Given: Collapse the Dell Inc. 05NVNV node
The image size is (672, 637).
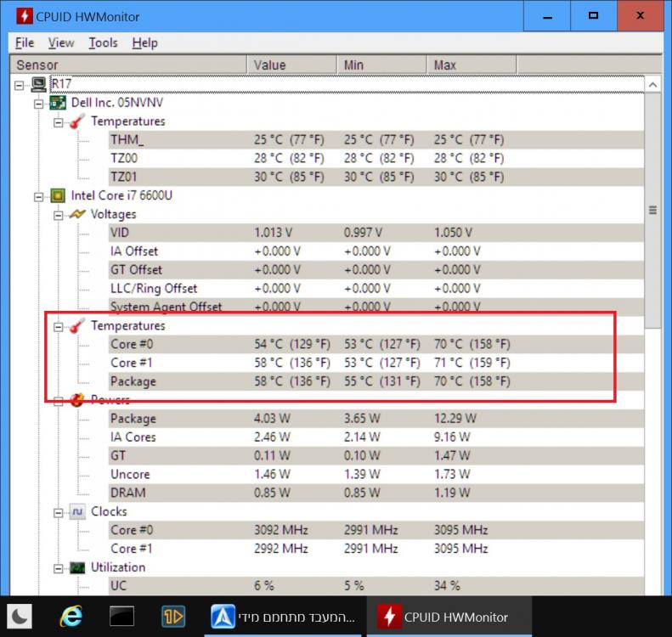Looking at the screenshot, I should click(38, 104).
